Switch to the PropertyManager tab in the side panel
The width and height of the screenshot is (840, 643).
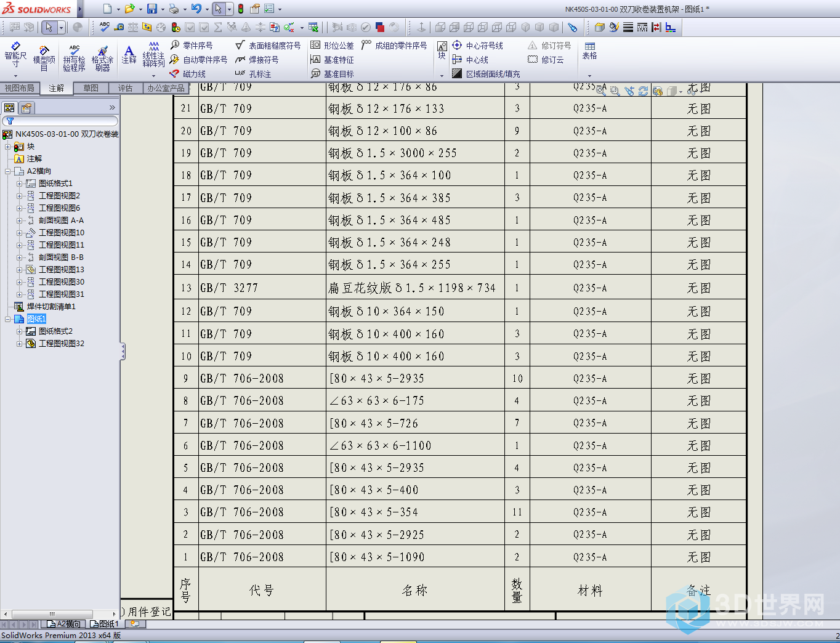coord(26,108)
